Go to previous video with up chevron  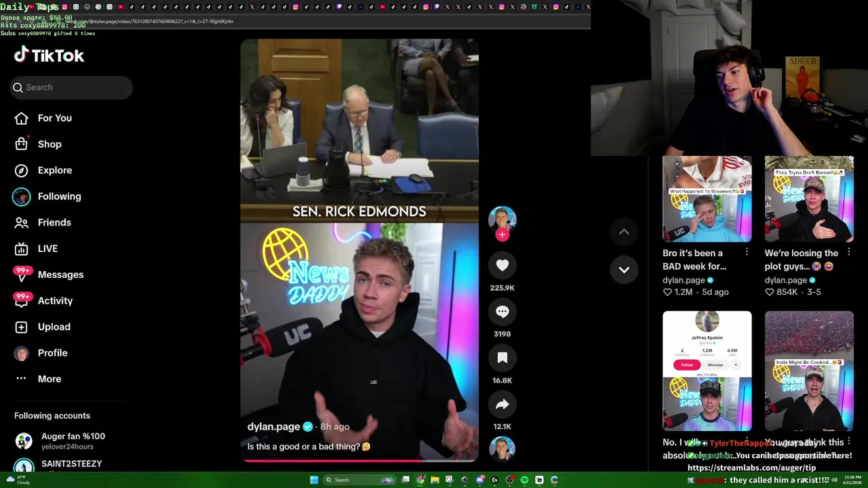624,232
